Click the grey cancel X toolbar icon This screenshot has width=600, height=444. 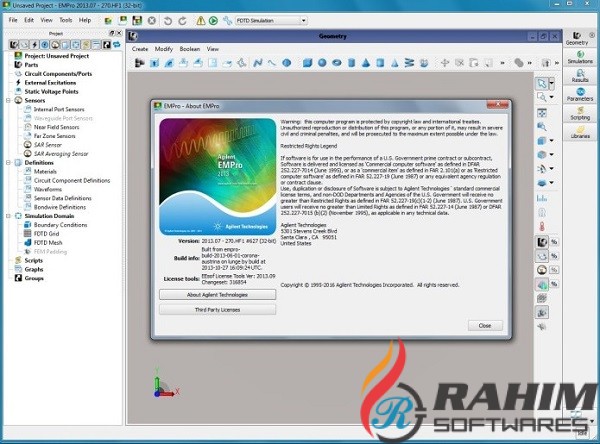[152, 20]
